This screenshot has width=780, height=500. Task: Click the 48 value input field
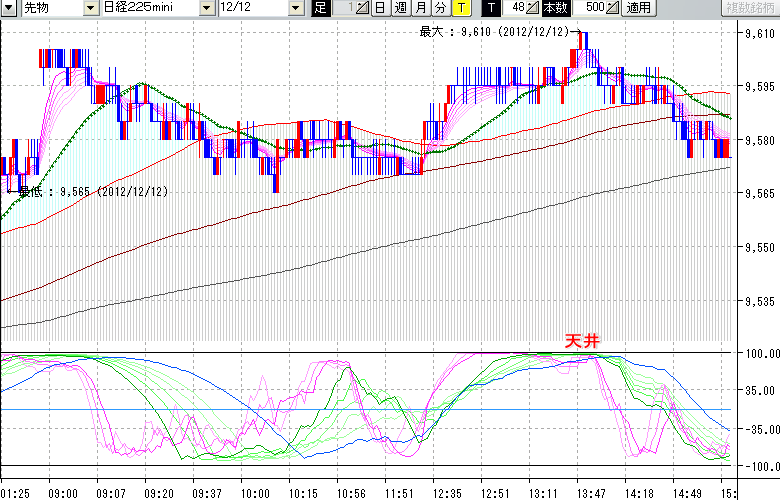tap(515, 8)
